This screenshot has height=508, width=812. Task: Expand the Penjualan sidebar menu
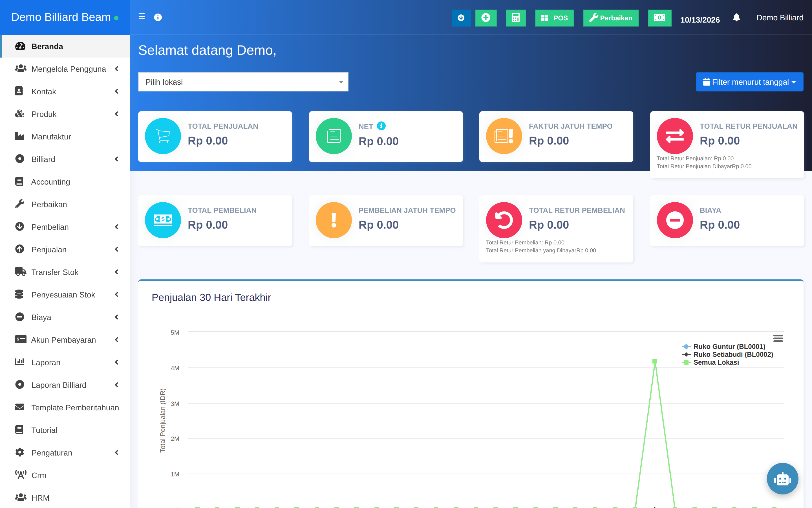65,250
